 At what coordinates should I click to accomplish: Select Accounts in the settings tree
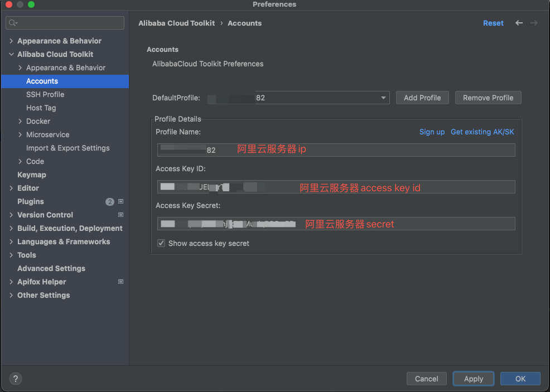[x=65, y=81]
